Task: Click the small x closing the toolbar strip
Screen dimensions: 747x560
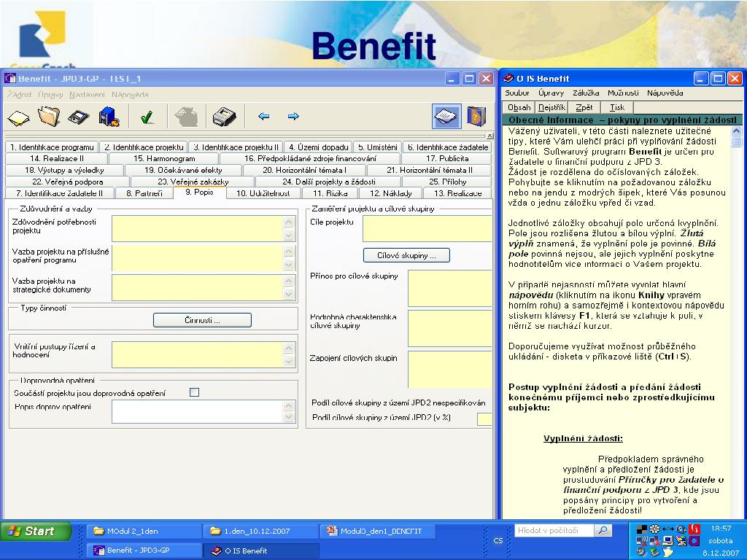Action: pos(489,136)
